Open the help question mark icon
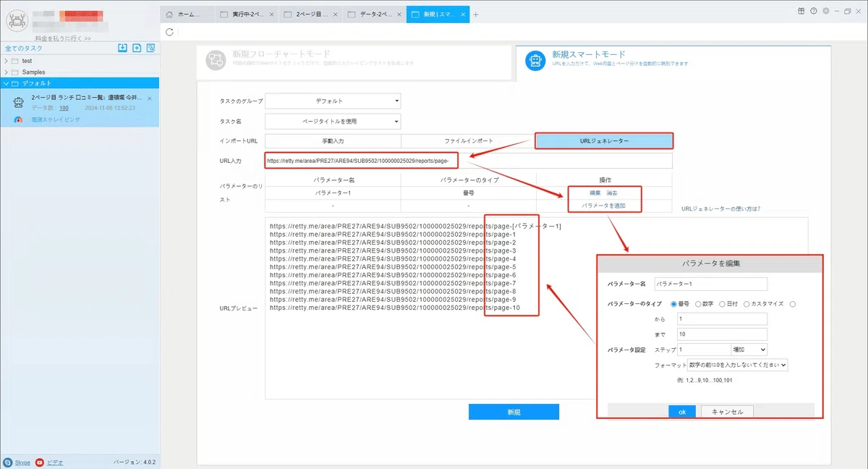 tap(814, 11)
